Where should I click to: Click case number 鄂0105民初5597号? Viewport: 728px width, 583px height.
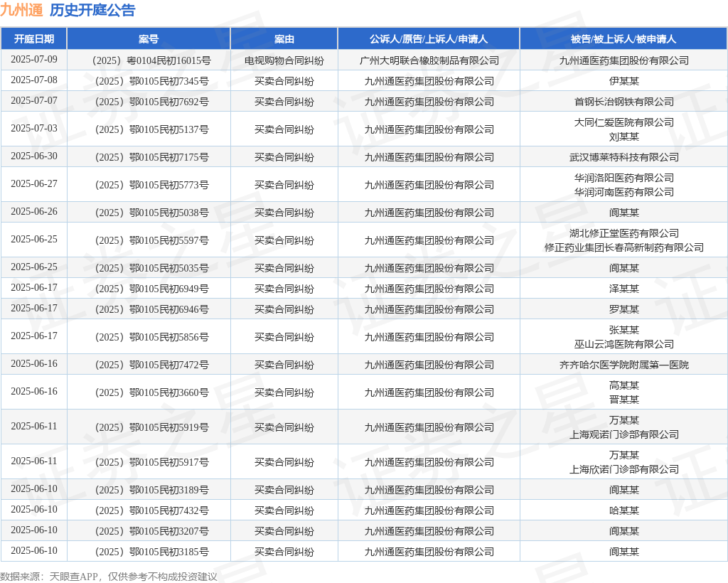151,240
